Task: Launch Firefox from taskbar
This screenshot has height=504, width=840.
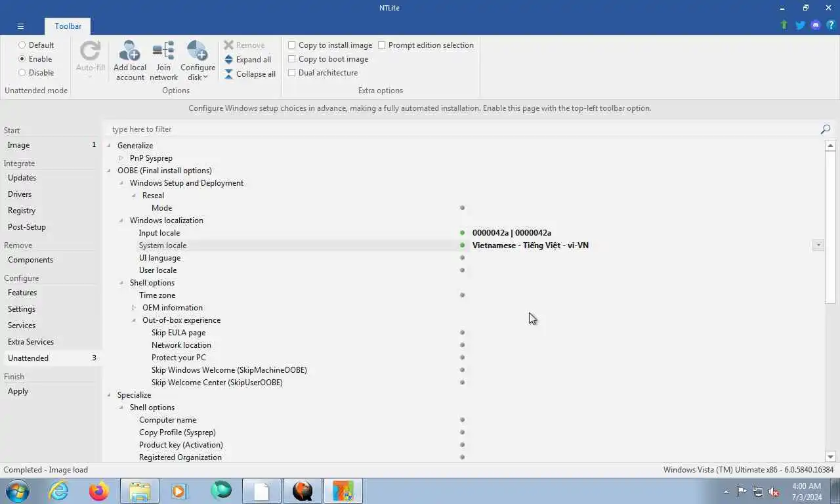Action: pyautogui.click(x=99, y=491)
